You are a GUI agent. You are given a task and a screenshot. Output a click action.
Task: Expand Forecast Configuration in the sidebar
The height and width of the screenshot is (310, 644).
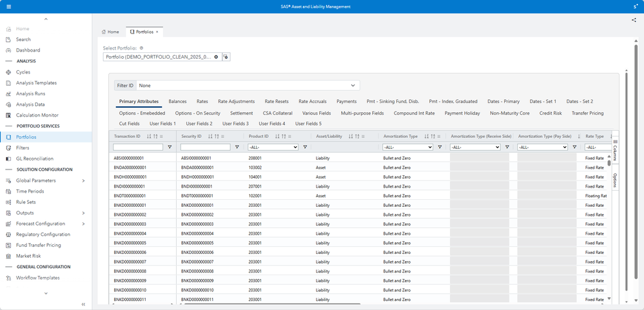pyautogui.click(x=83, y=224)
